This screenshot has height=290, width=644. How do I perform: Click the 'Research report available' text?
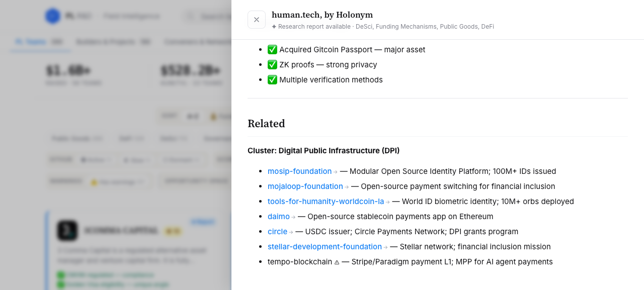tap(314, 27)
